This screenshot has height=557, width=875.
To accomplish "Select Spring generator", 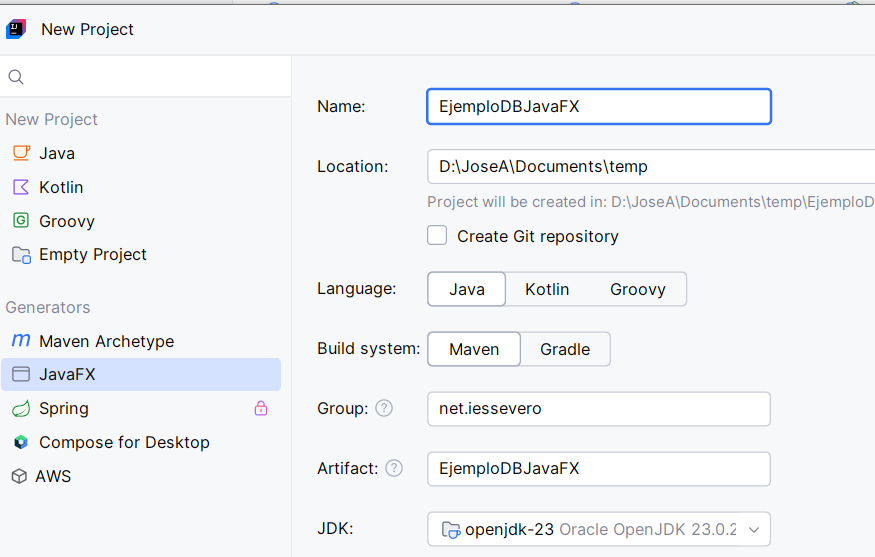I will point(141,409).
